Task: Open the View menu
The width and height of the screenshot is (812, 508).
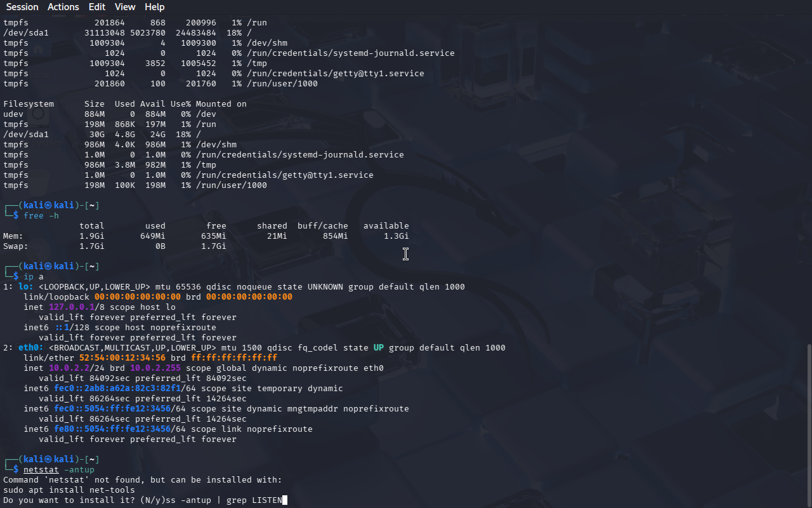Action: pos(125,7)
